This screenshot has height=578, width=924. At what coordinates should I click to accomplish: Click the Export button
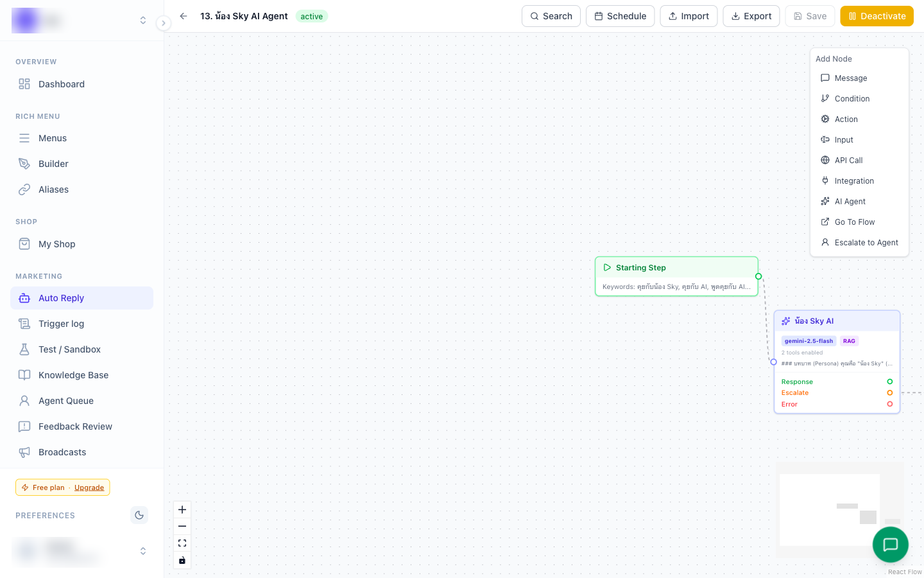click(x=751, y=16)
